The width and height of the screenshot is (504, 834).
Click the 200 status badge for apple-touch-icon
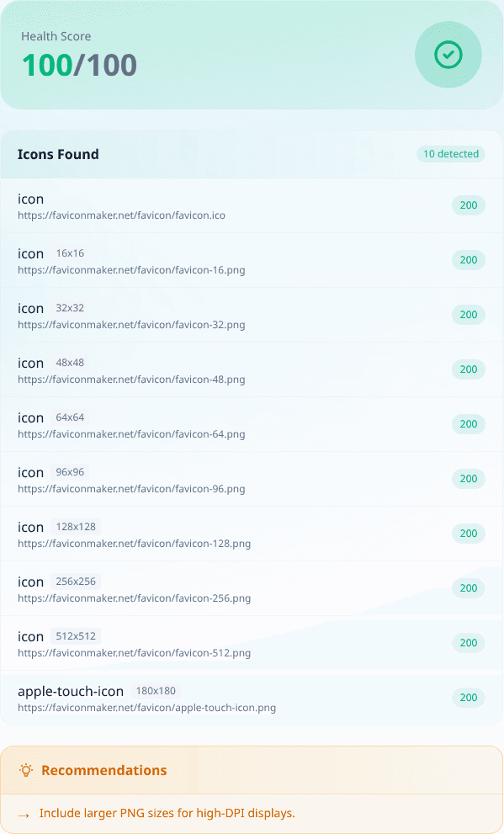pyautogui.click(x=469, y=698)
